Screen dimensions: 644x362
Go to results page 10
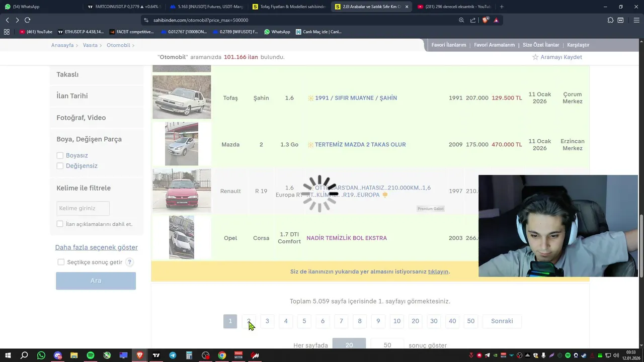coord(397,321)
